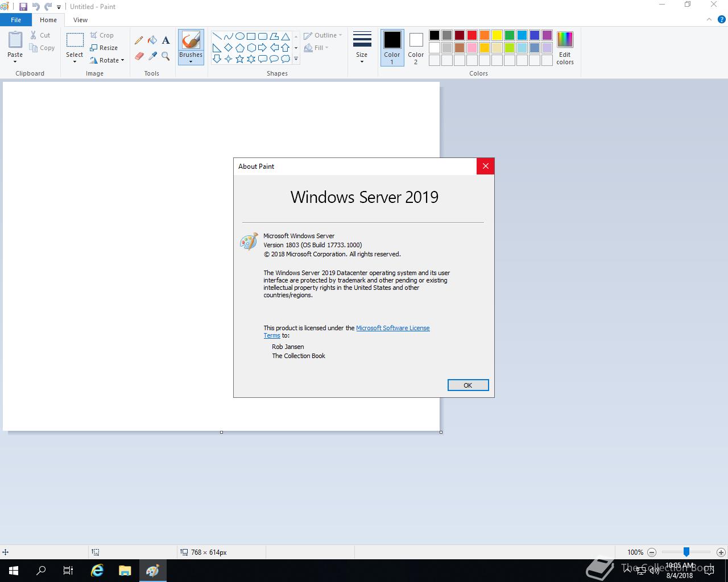Click the Zoom in plus button
The height and width of the screenshot is (582, 728).
tap(721, 552)
